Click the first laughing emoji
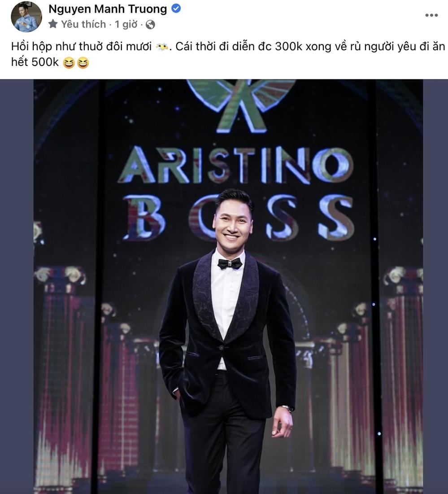 coord(69,63)
